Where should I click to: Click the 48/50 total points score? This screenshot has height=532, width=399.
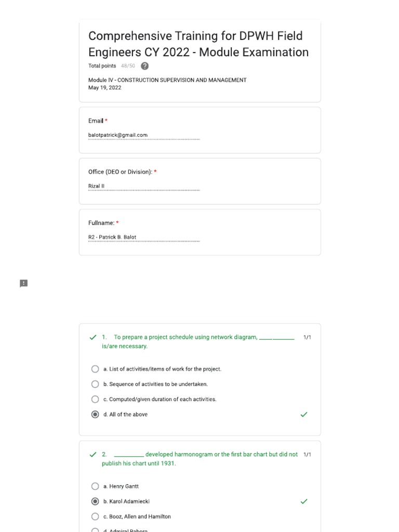pos(128,66)
